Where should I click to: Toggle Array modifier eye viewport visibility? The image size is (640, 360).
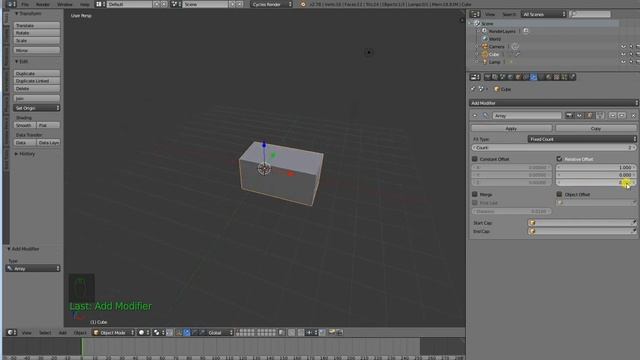pos(579,116)
